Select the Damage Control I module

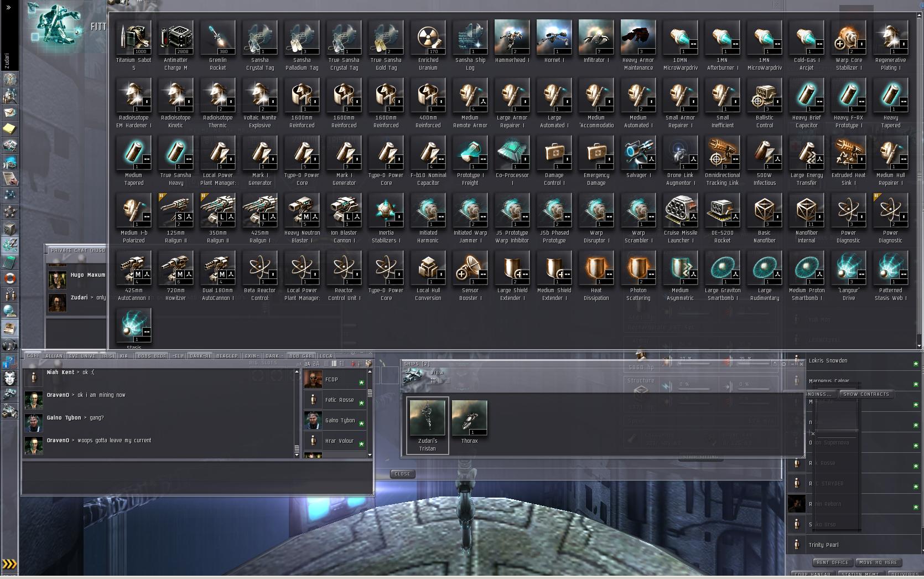(554, 161)
